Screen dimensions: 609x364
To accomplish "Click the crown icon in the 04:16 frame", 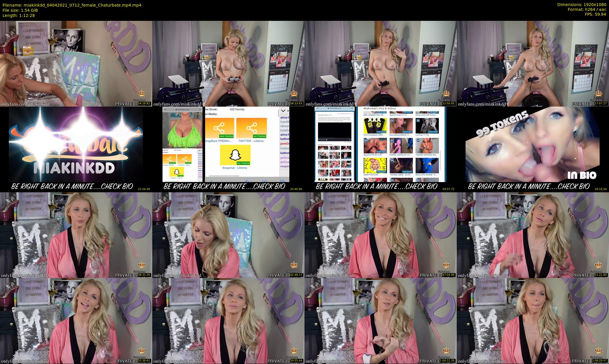I will pyautogui.click(x=142, y=93).
